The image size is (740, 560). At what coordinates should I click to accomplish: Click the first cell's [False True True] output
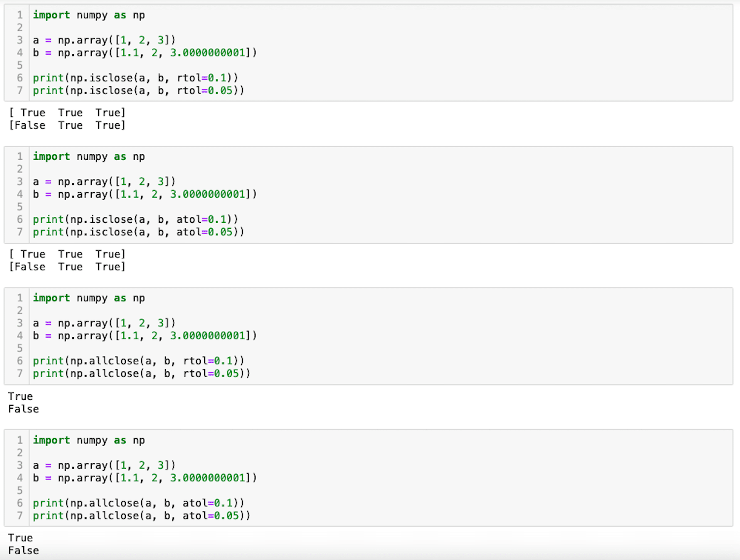pos(68,125)
